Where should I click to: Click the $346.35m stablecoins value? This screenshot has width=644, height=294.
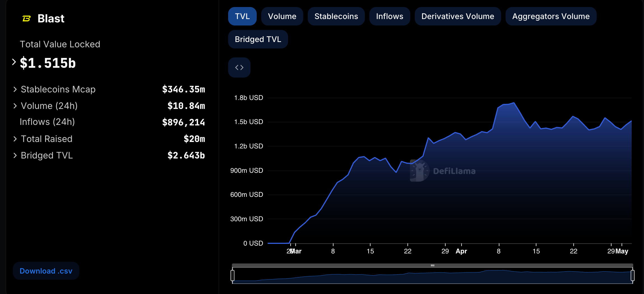(x=184, y=89)
